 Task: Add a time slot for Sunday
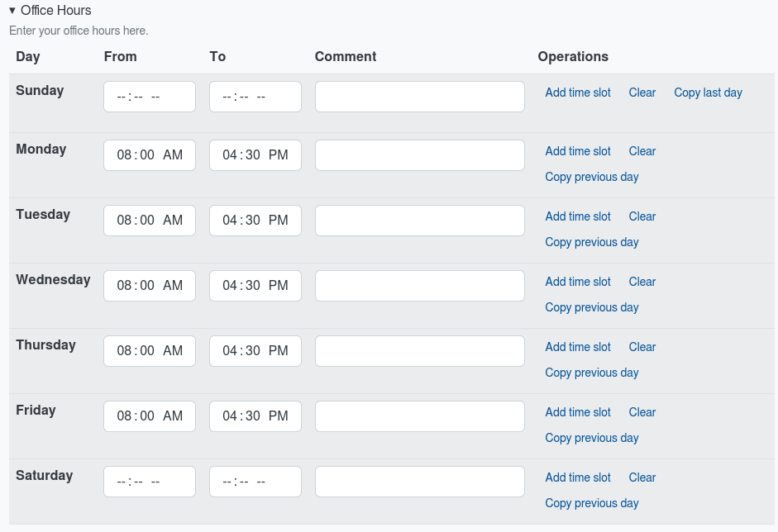click(577, 92)
